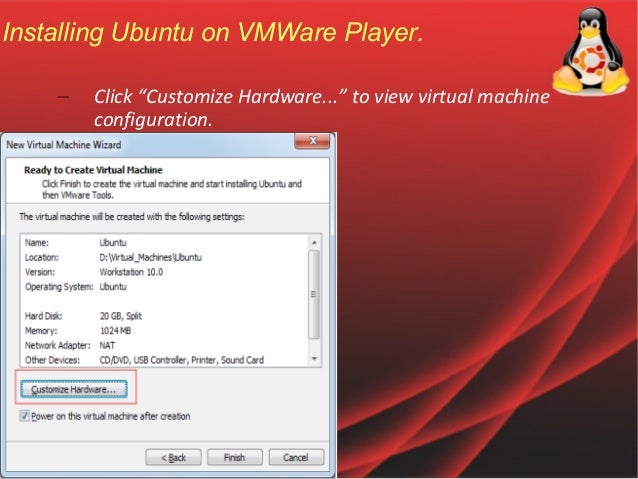Go back with the Back button

point(173,457)
